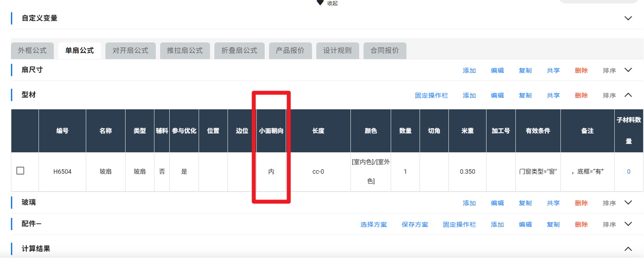Open the 合同报价 tab

(x=385, y=51)
